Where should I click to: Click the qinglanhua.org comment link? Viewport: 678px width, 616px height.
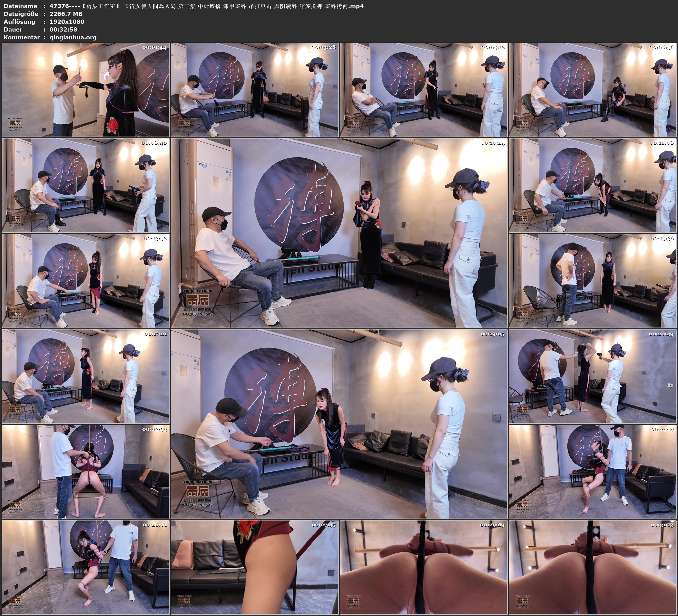pyautogui.click(x=73, y=37)
